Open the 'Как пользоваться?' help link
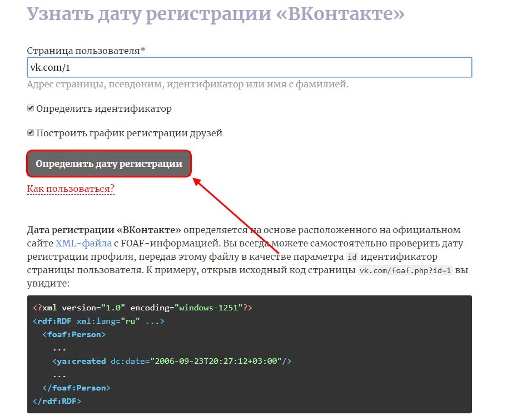 [x=71, y=189]
